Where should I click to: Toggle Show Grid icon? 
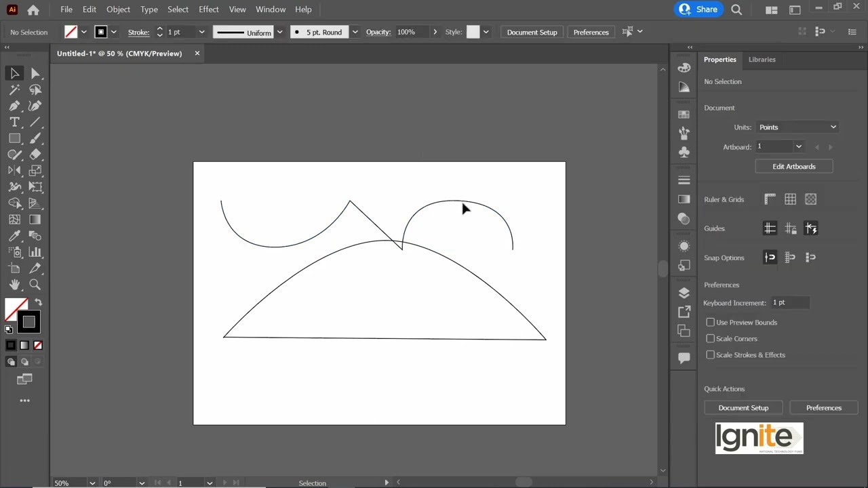point(790,199)
